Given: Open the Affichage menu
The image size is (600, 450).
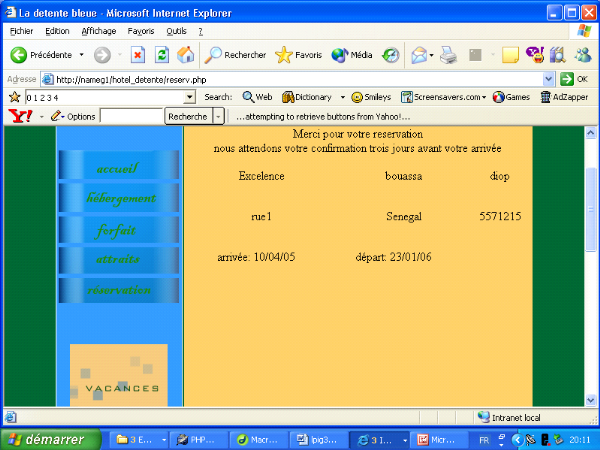Looking at the screenshot, I should [99, 31].
